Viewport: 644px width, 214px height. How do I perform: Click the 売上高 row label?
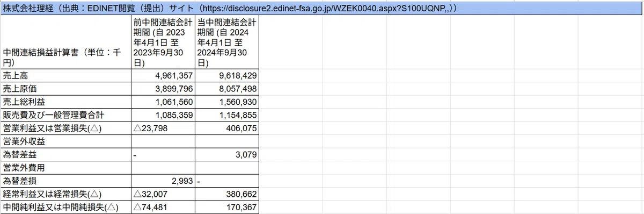tap(66, 76)
